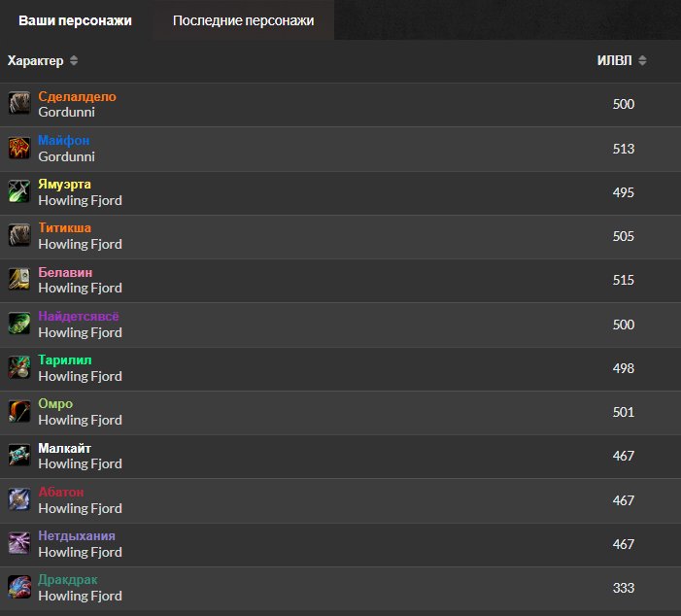The height and width of the screenshot is (616, 681).
Task: Click the icon next to Нетдыхания
Action: pos(19,543)
